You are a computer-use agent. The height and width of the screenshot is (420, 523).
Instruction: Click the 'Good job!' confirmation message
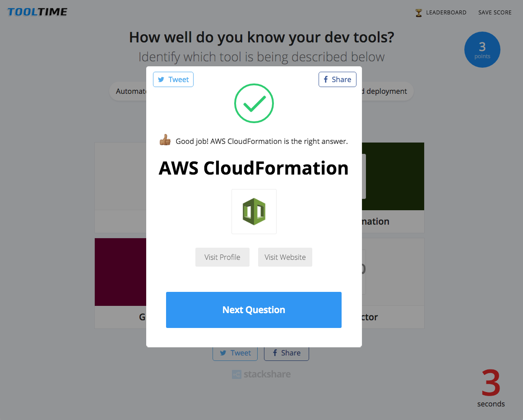[x=262, y=141]
